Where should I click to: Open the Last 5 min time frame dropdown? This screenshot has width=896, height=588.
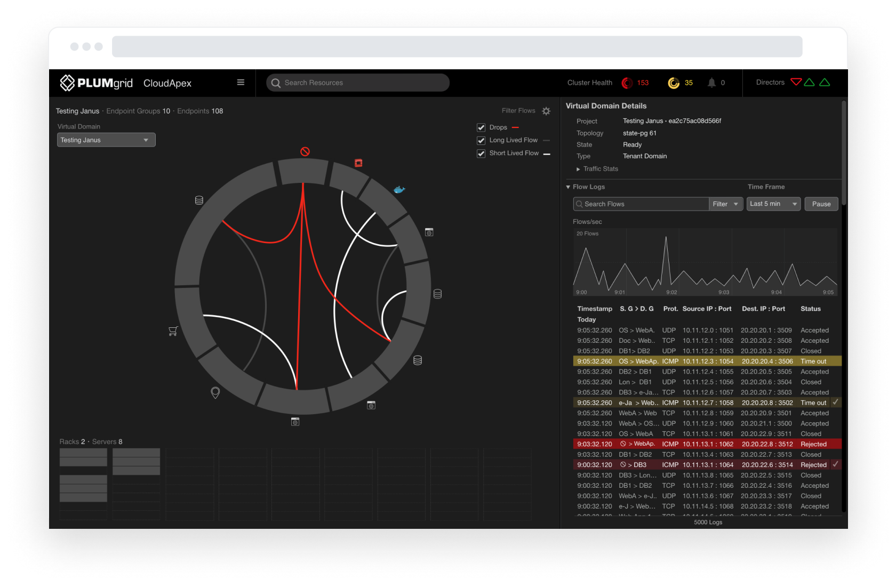(773, 204)
